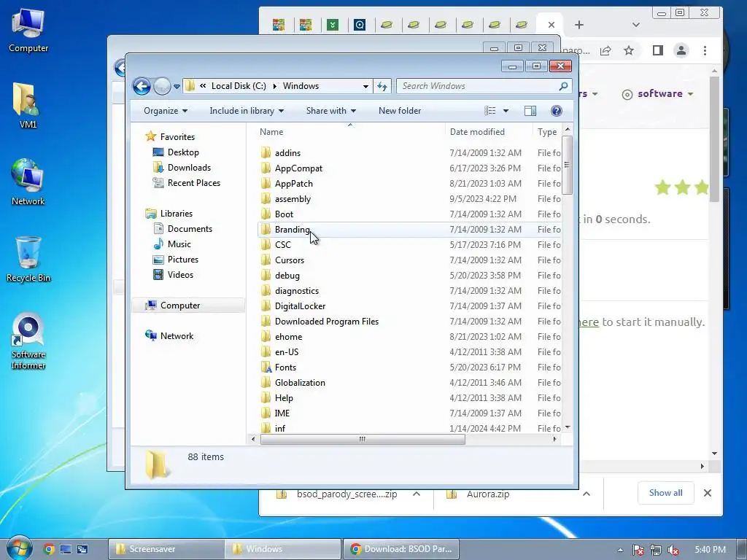Image resolution: width=747 pixels, height=560 pixels.
Task: Open the Start menu orb
Action: click(x=19, y=548)
